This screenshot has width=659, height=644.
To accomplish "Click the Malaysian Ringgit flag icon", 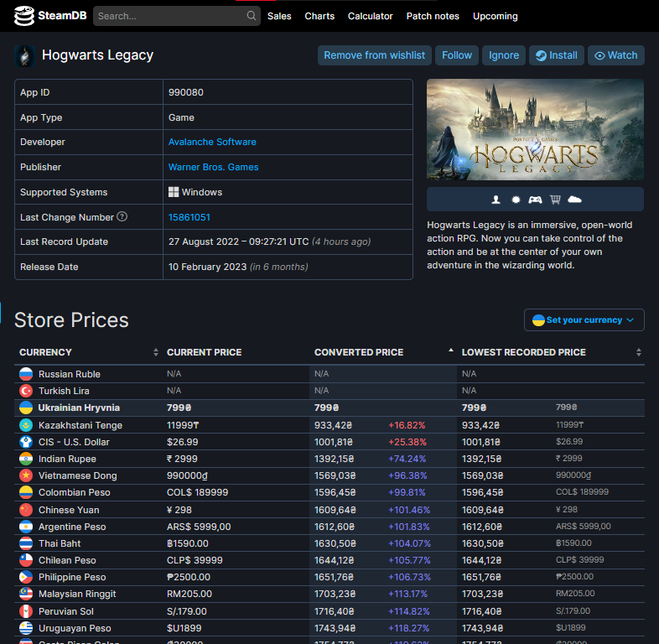I will point(26,594).
